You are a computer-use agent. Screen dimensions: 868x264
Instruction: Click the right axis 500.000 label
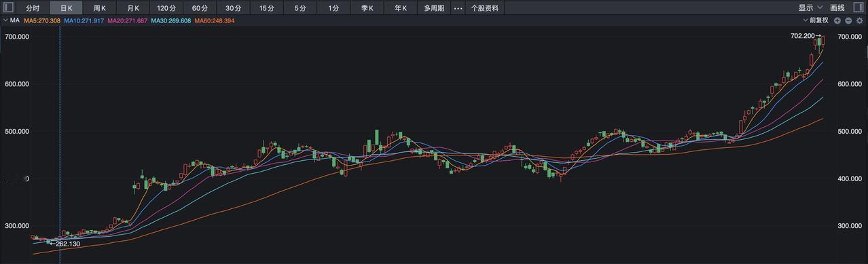[850, 132]
